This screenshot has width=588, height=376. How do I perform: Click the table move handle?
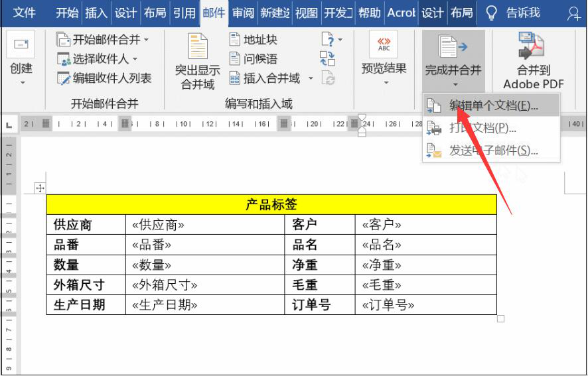40,188
